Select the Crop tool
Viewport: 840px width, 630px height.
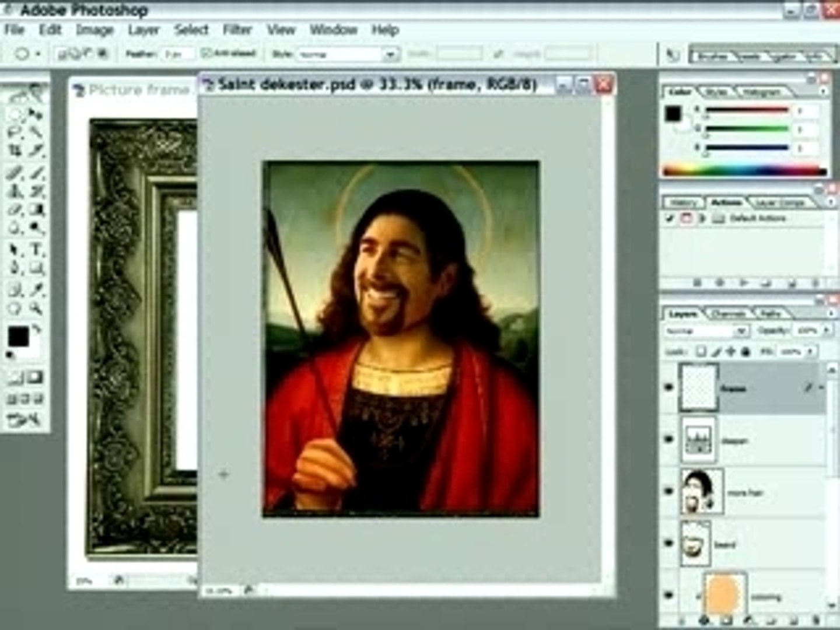click(15, 151)
